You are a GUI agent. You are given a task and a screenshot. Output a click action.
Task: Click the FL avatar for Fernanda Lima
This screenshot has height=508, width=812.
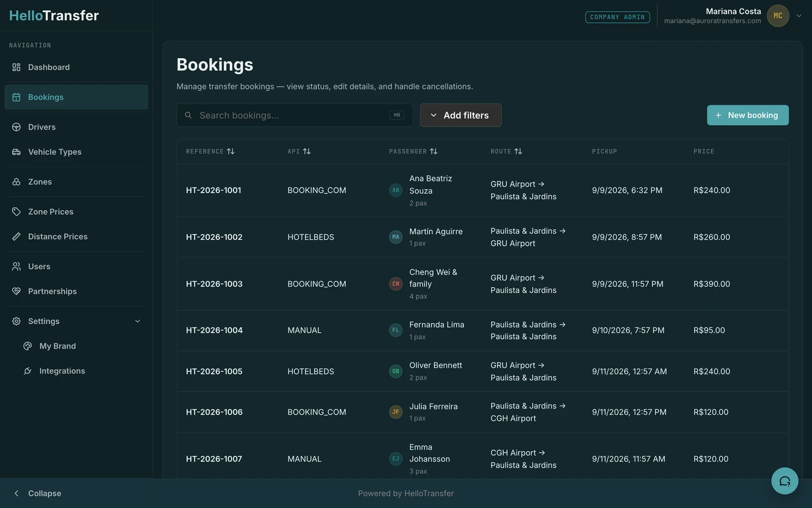click(396, 330)
